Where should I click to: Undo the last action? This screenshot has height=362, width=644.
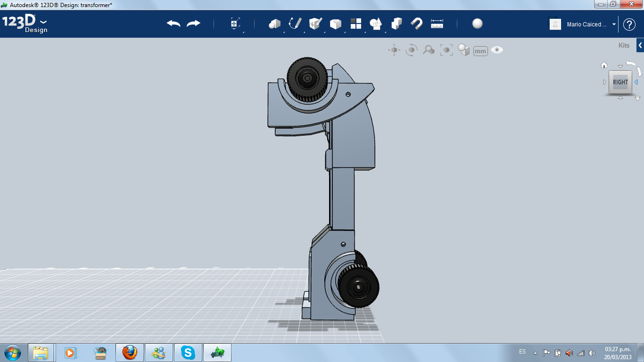tap(173, 24)
